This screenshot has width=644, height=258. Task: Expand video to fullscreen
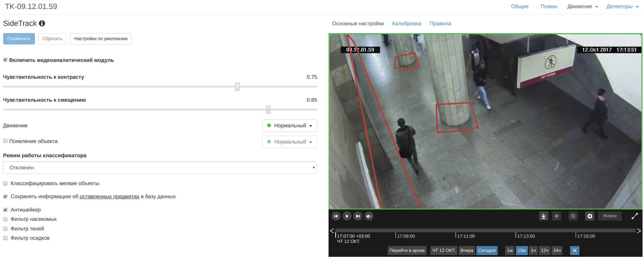coord(635,216)
